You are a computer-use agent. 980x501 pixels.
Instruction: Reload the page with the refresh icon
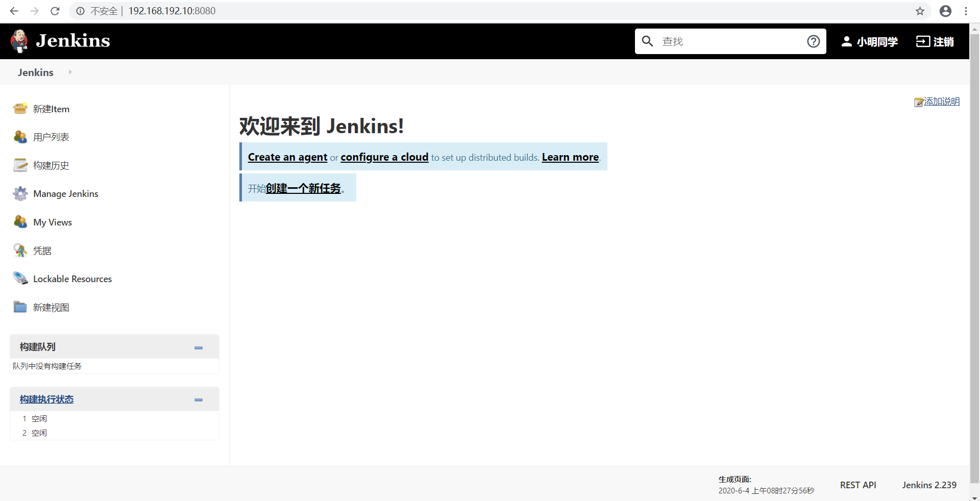(x=55, y=11)
